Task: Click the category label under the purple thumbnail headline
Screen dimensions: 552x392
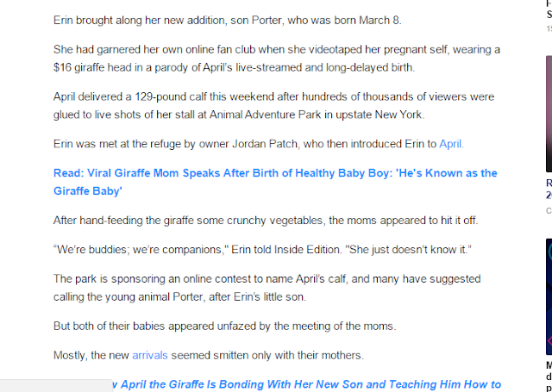Action: click(549, 209)
